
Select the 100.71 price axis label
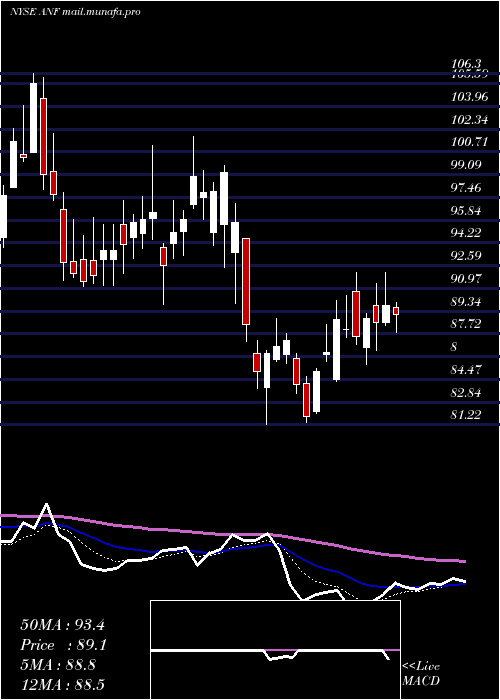(469, 142)
